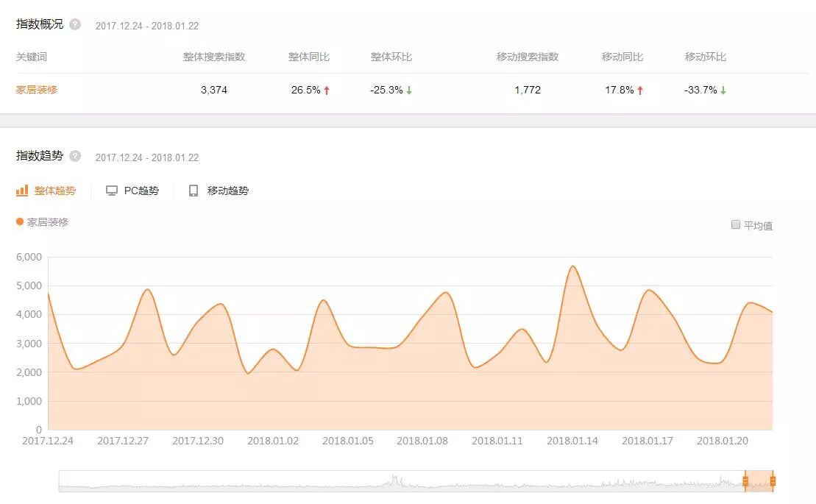Click the chart peak near 2018.01.14
Viewport: 816px width, 504px height.
(573, 266)
